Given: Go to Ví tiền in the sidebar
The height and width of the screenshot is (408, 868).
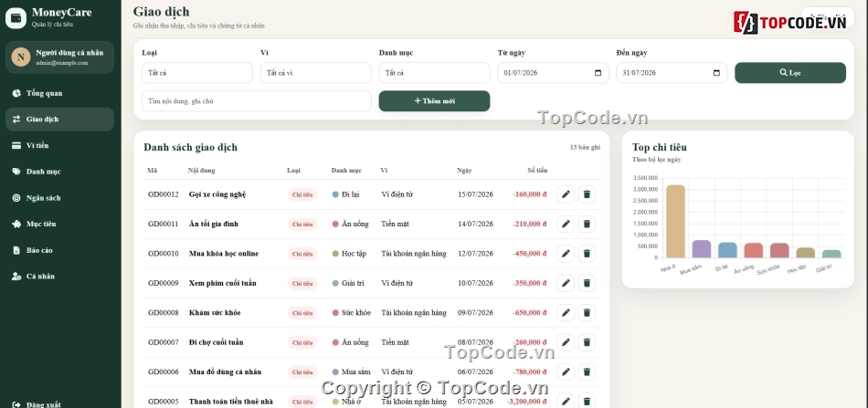Looking at the screenshot, I should point(59,145).
